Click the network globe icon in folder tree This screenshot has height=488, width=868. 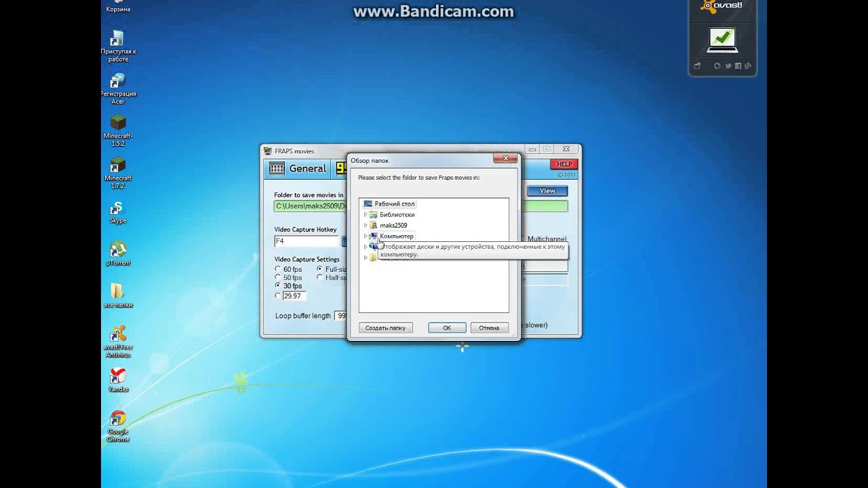374,247
